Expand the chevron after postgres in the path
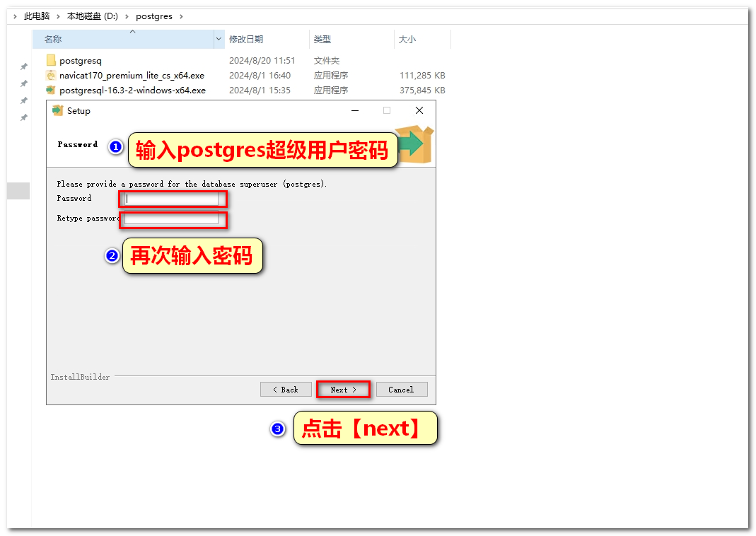This screenshot has height=536, width=756. pos(180,16)
